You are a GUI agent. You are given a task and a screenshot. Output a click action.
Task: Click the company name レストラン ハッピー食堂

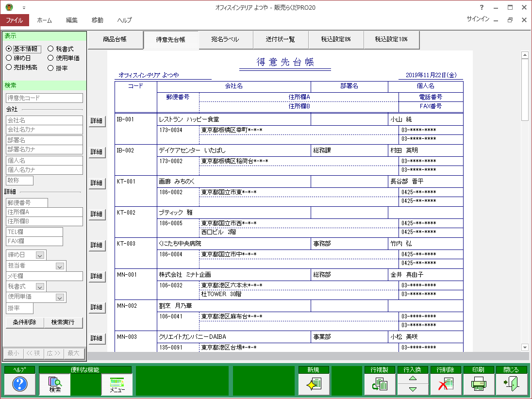(189, 119)
